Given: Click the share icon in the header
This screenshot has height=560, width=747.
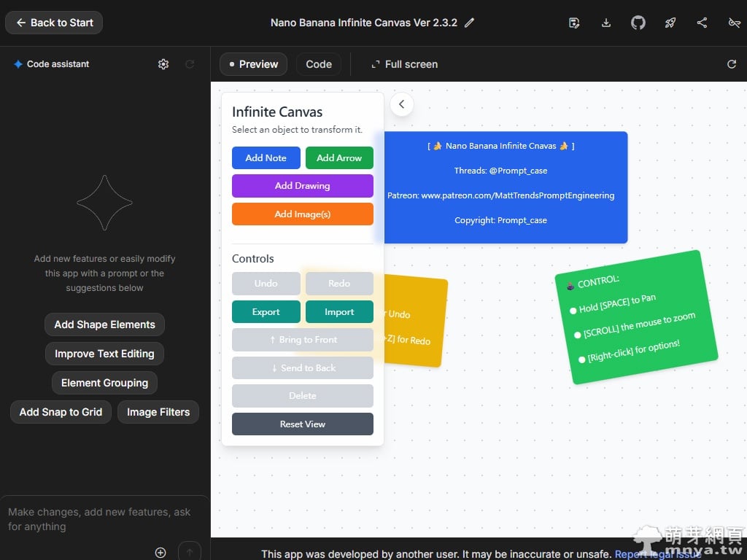Looking at the screenshot, I should [702, 23].
